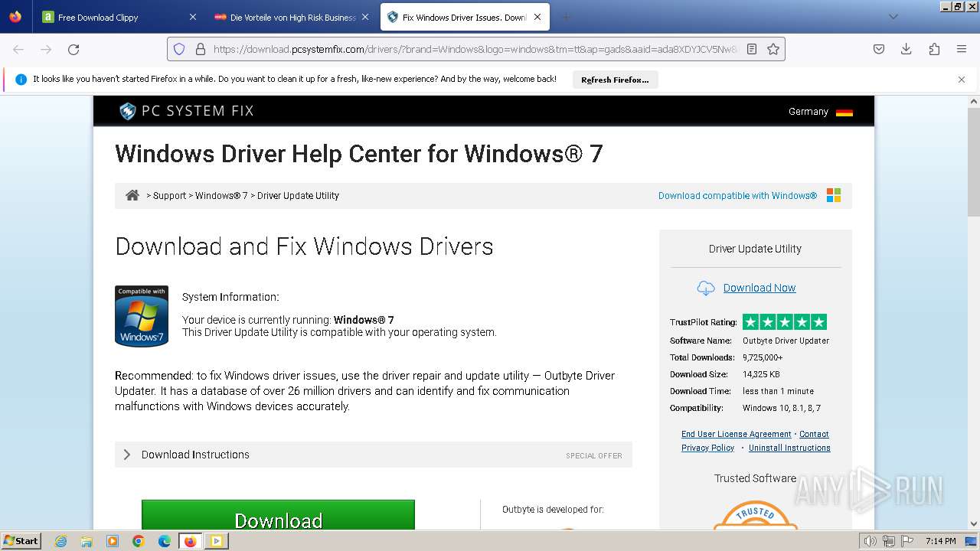Open the Uninstall Instructions link
The width and height of the screenshot is (980, 551).
coord(789,448)
